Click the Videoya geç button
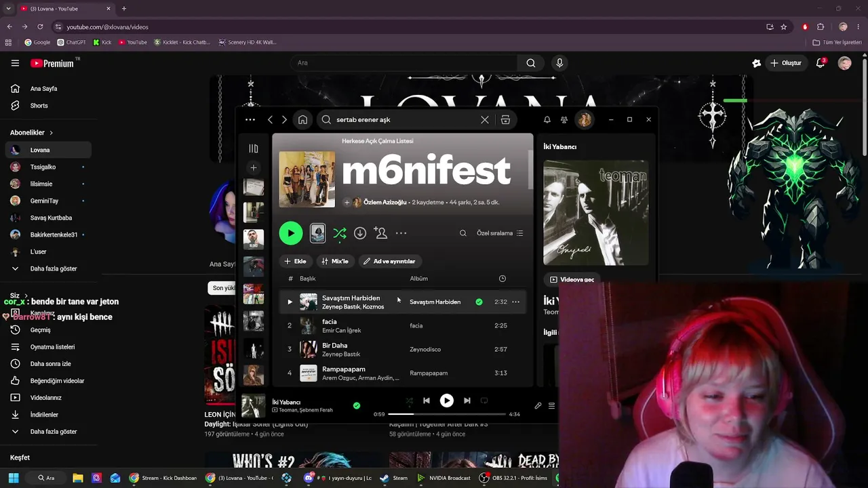 (571, 279)
